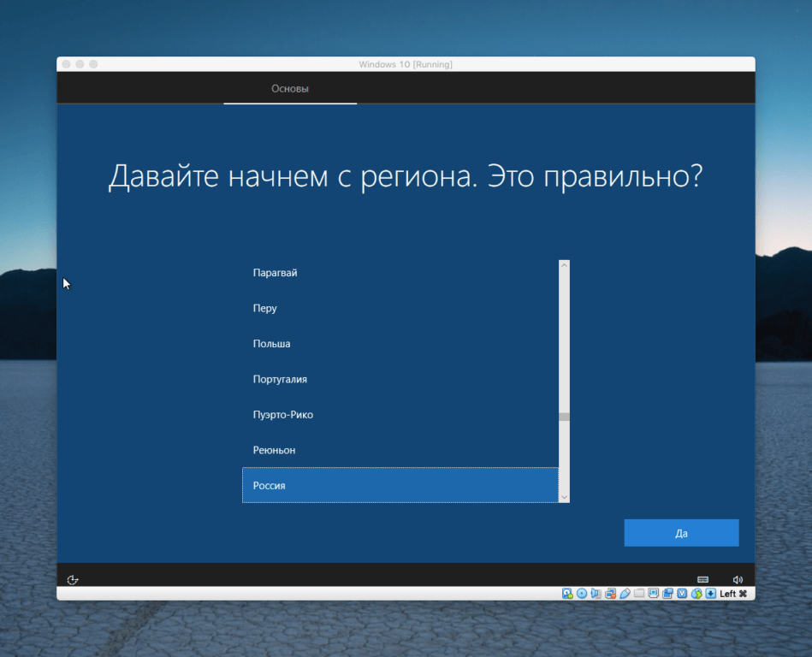Click the region list scrollbar thumb
The width and height of the screenshot is (812, 657).
point(565,417)
